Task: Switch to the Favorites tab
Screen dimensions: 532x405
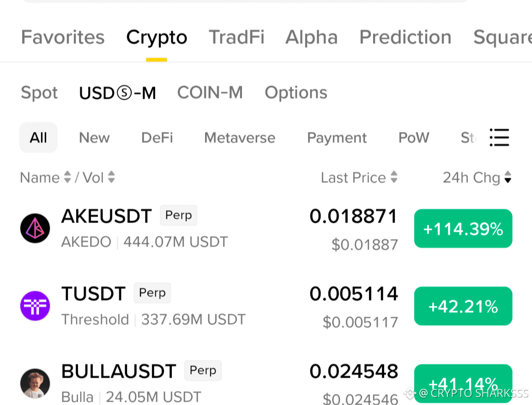Action: click(x=63, y=37)
